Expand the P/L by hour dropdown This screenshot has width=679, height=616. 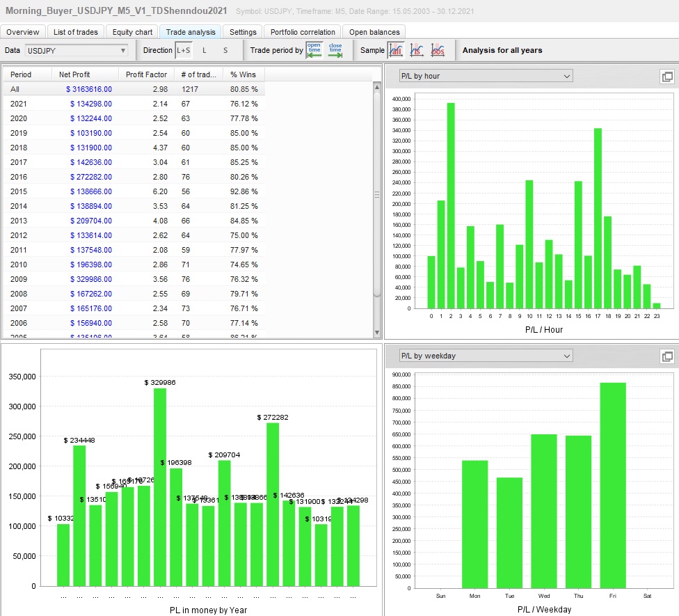click(485, 76)
